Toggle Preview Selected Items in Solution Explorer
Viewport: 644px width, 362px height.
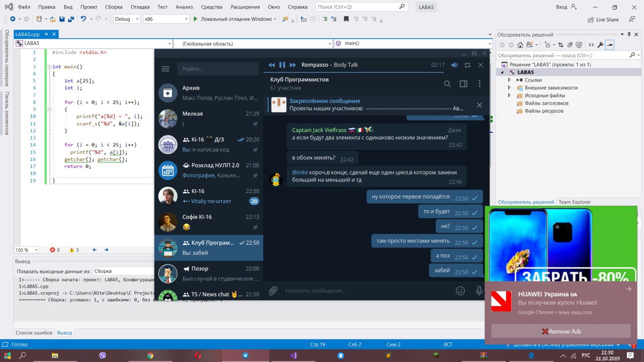610,45
